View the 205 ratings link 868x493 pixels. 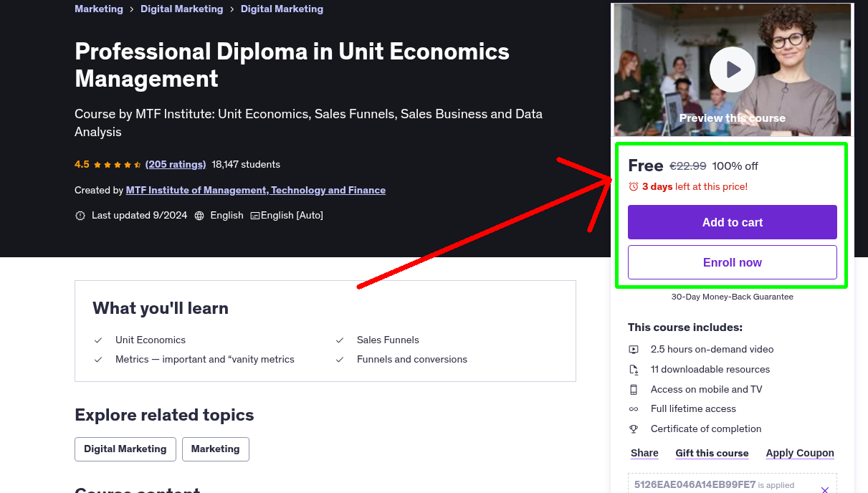tap(176, 164)
